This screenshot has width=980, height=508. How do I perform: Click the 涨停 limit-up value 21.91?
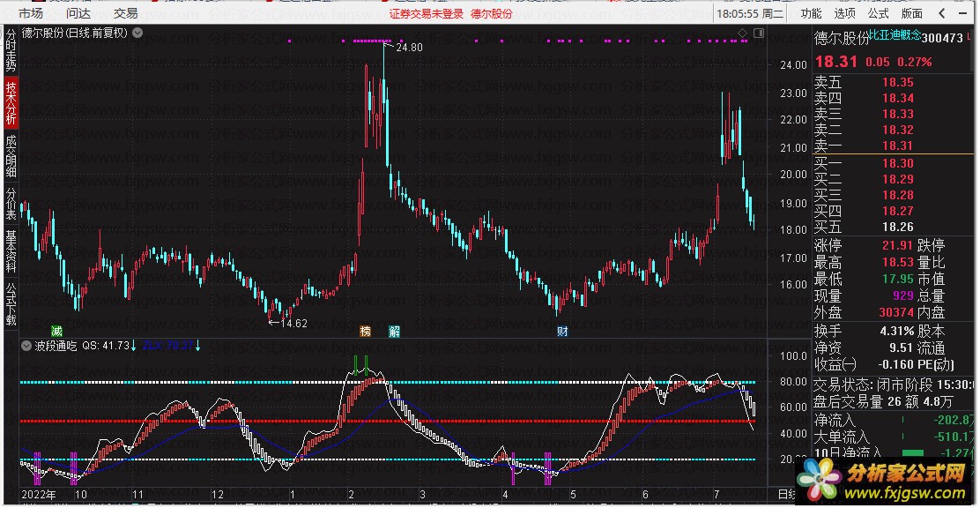(897, 245)
